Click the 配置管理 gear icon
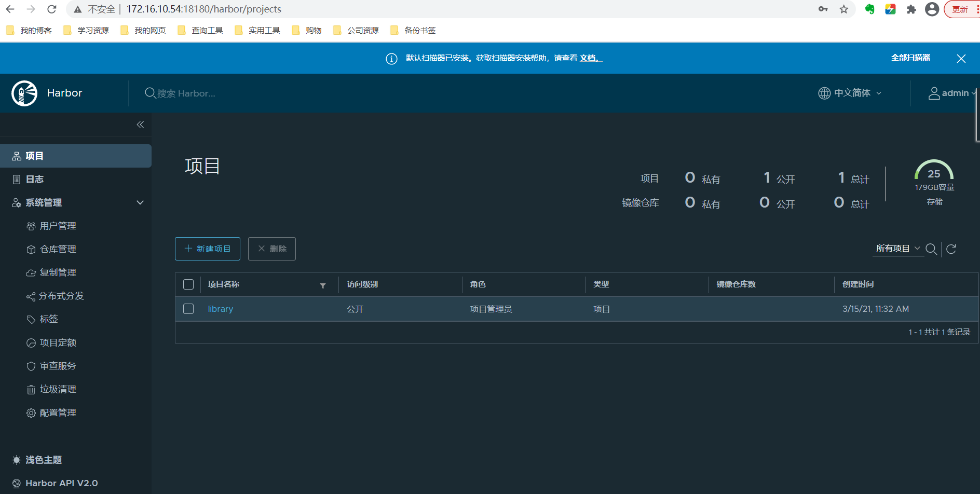The width and height of the screenshot is (980, 494). click(x=31, y=413)
